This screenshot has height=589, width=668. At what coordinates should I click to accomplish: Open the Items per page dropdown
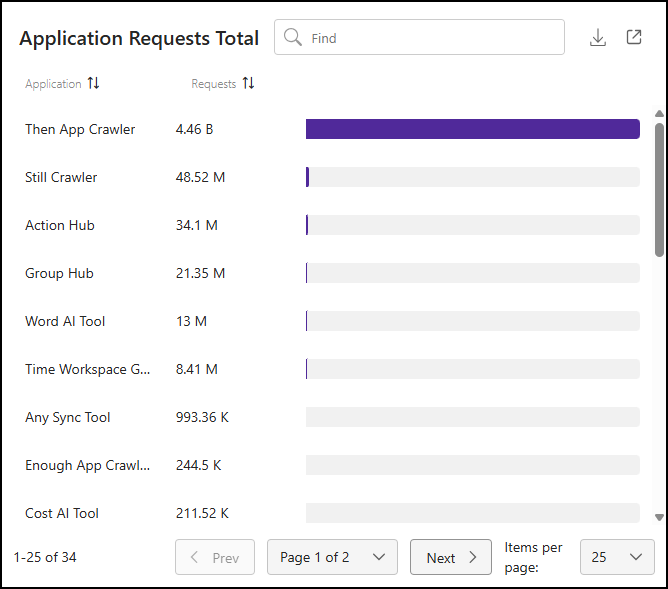pos(617,557)
